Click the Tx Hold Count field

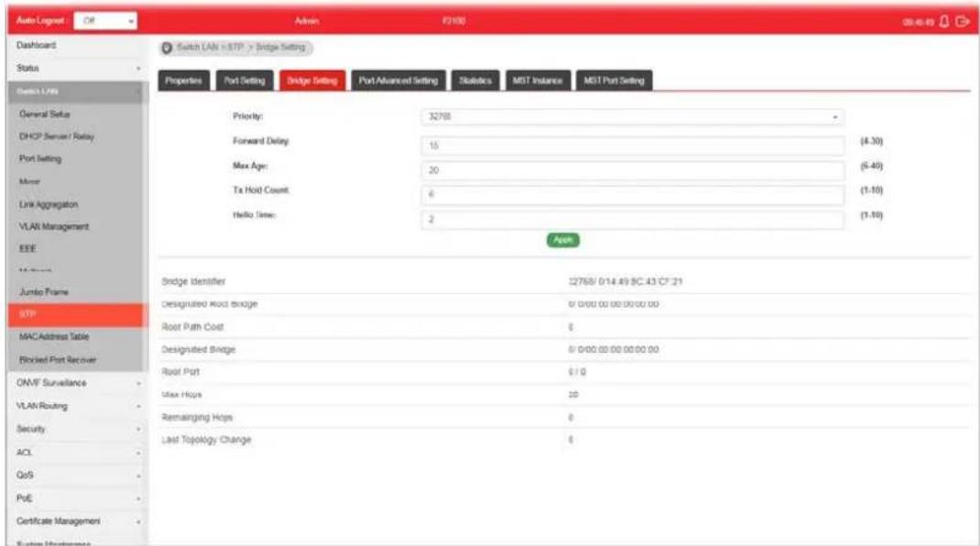point(633,194)
